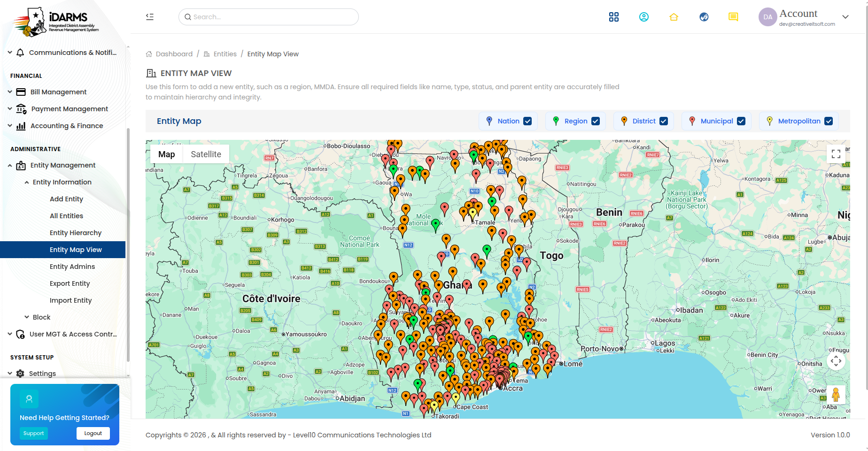Open the All Entities menu item
Image resolution: width=868 pixels, height=451 pixels.
click(x=66, y=216)
